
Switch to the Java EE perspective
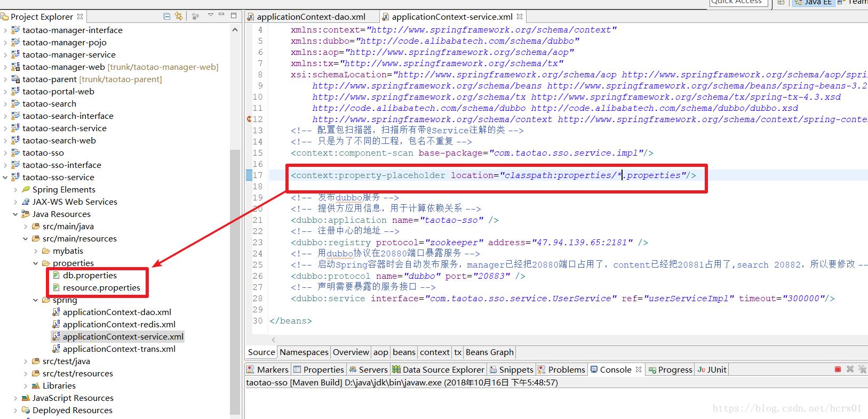pos(813,3)
